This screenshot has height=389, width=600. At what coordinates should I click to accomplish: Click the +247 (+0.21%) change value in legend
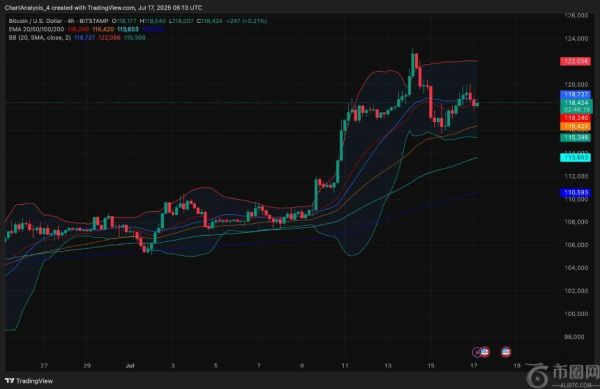tap(246, 21)
